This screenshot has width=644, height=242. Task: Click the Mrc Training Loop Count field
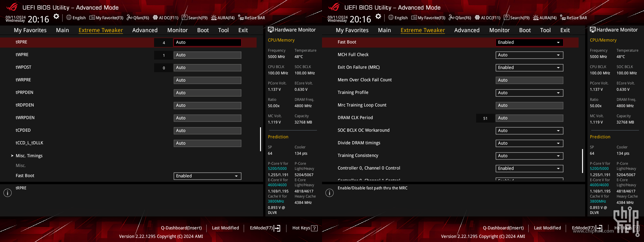pos(530,105)
